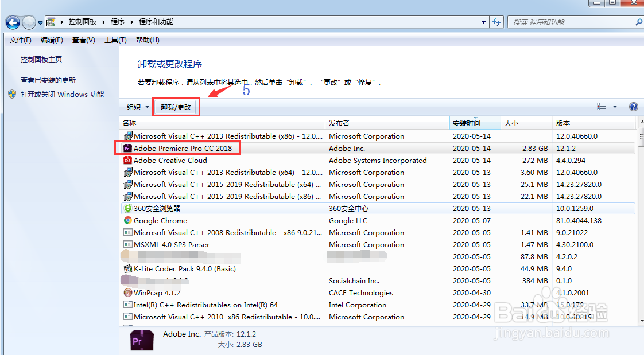Click the 2.83 GB size cell
The height and width of the screenshot is (355, 644).
click(x=535, y=148)
